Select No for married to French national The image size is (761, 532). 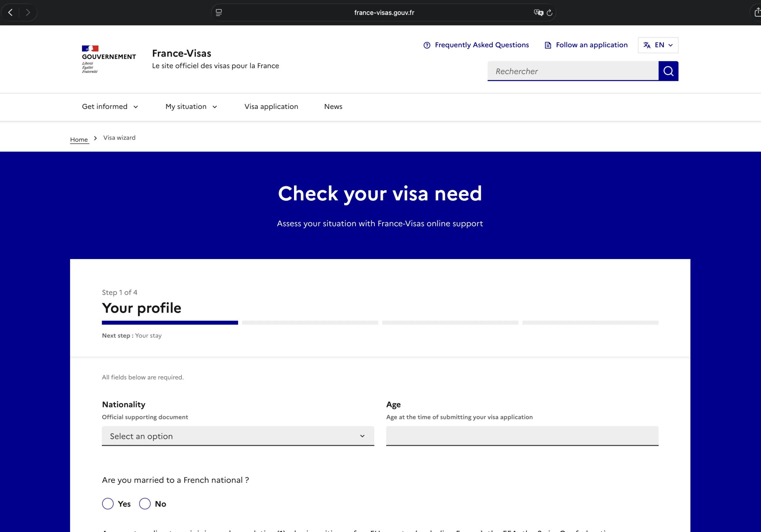click(145, 503)
